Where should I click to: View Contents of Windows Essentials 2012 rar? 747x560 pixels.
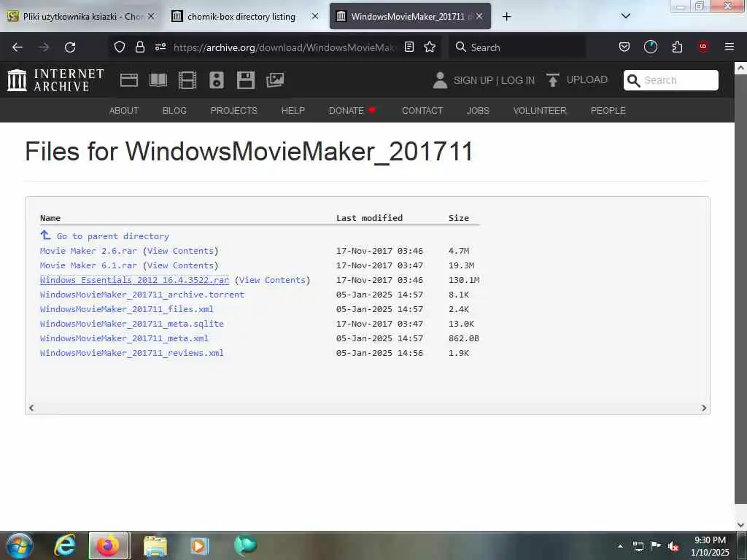pyautogui.click(x=273, y=280)
